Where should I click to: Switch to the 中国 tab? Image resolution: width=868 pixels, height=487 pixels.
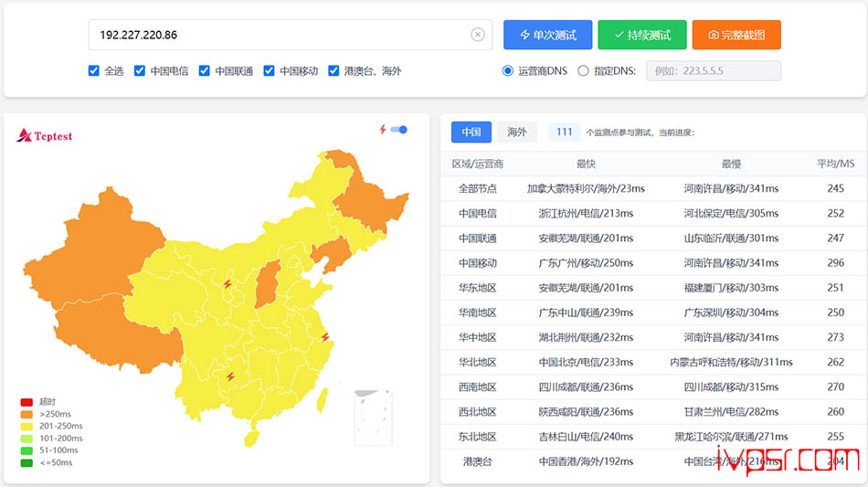point(471,132)
